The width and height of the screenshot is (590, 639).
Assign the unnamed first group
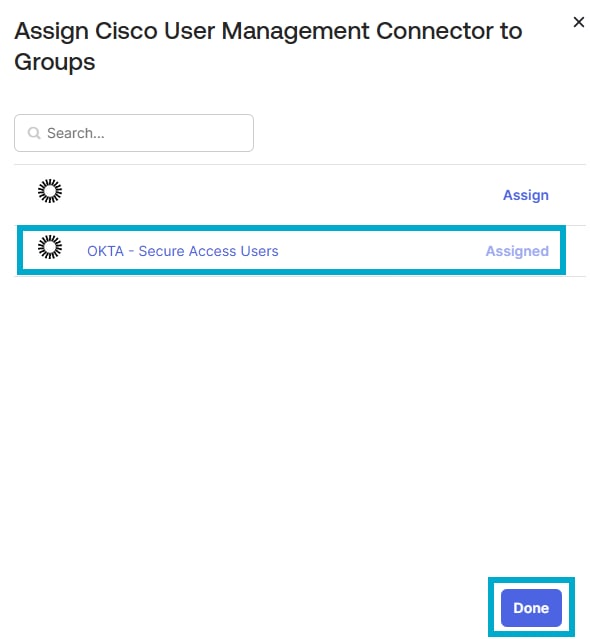point(526,195)
